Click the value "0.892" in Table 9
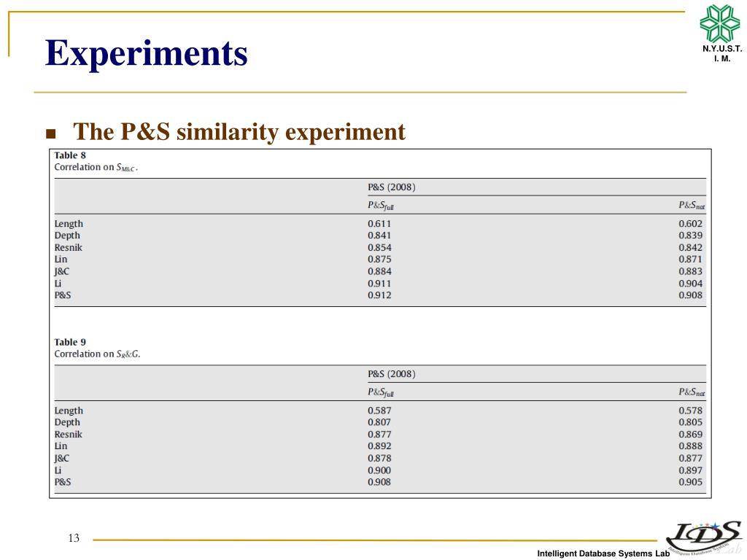Viewport: 747px width, 560px height. 379,446
